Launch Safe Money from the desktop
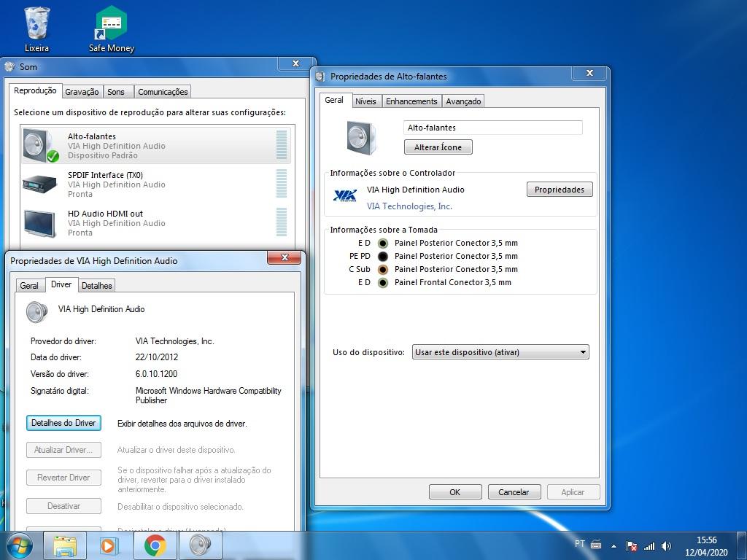The width and height of the screenshot is (747, 560). (109, 23)
